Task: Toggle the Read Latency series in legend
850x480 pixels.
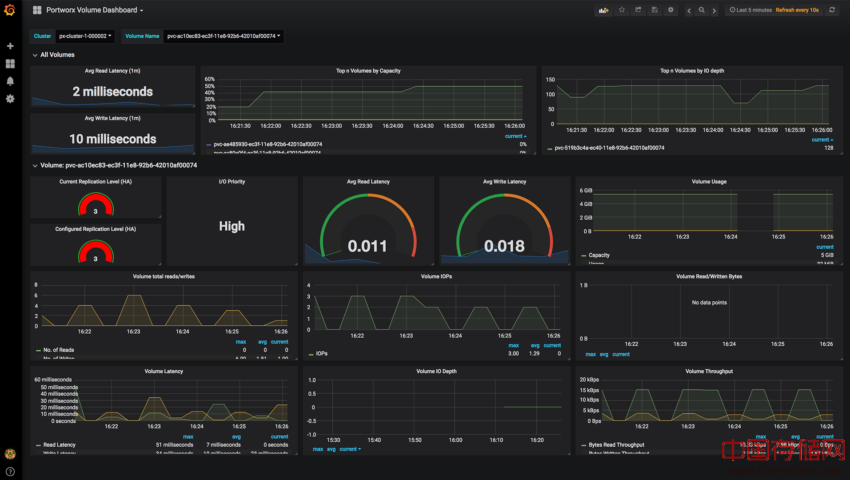Action: [60, 444]
